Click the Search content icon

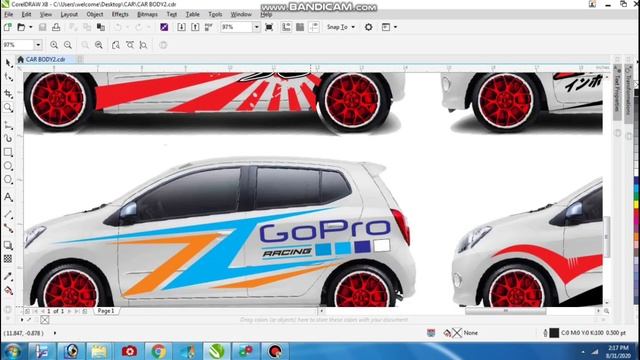click(x=164, y=27)
